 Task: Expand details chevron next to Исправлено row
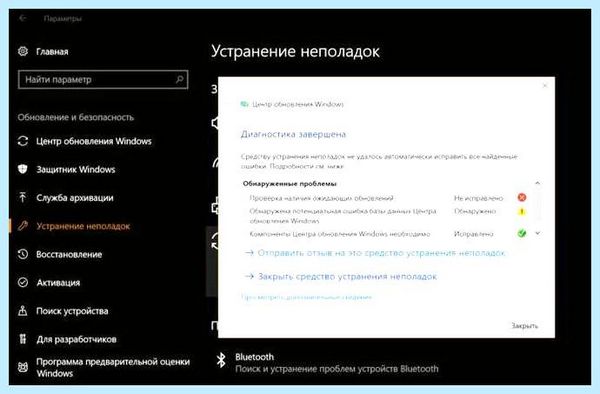click(x=538, y=233)
